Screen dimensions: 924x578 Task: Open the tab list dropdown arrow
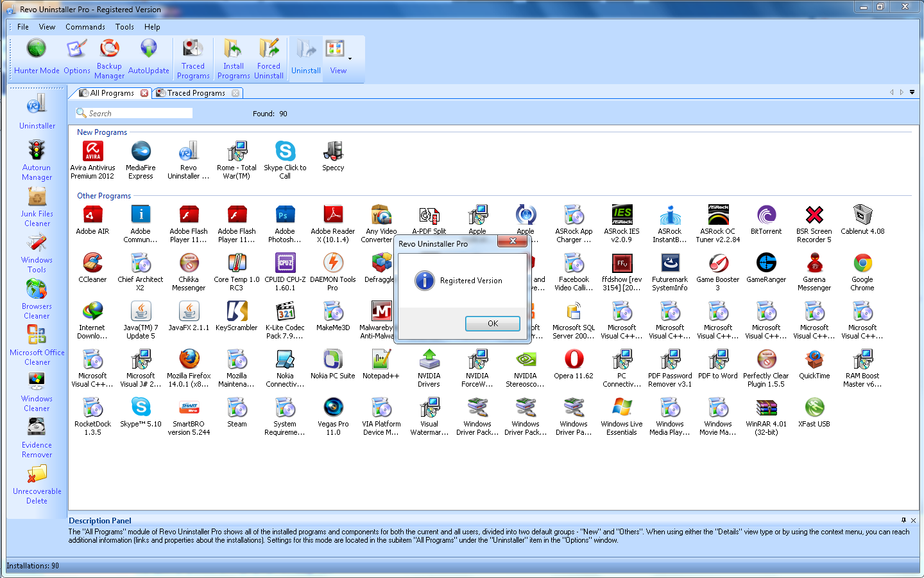click(912, 92)
